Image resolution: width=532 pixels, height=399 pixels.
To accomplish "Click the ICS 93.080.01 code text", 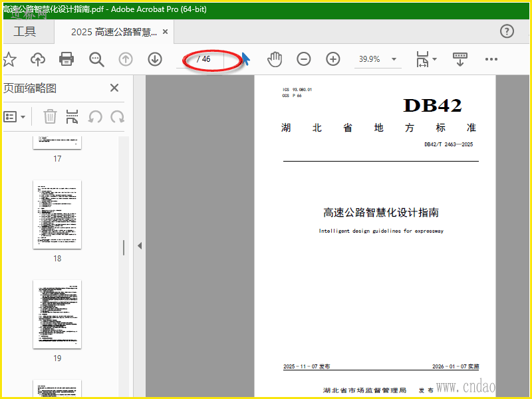I will (297, 90).
